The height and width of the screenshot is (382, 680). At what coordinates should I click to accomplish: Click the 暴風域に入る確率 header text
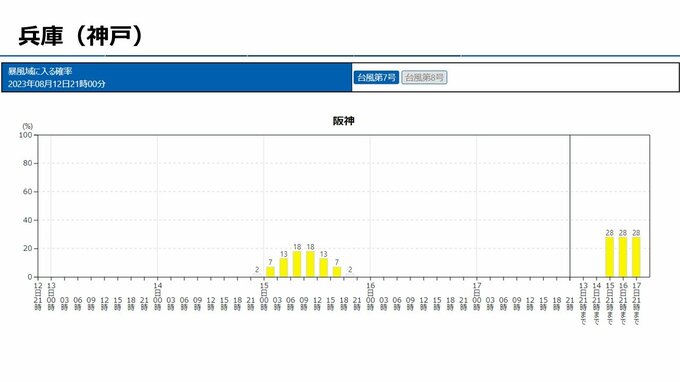click(x=40, y=71)
